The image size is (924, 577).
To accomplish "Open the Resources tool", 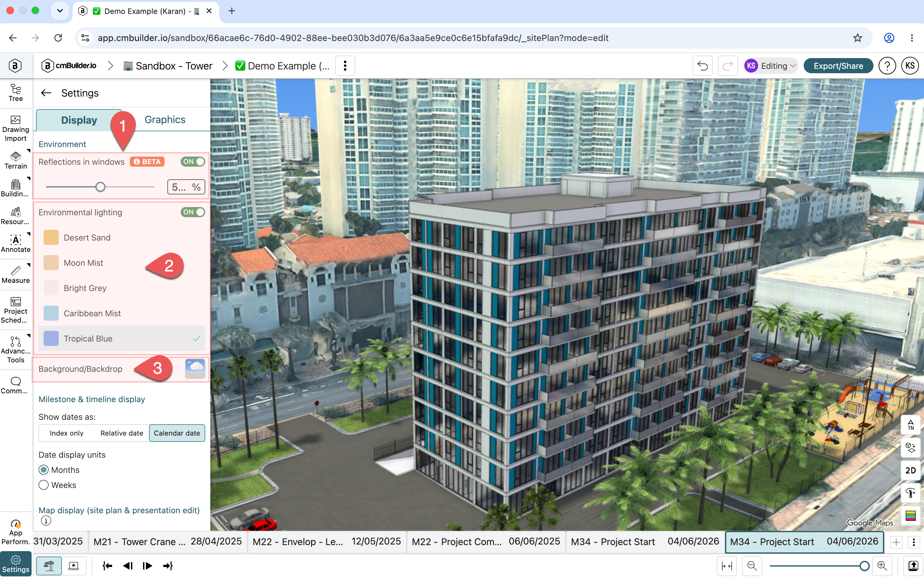I will point(16,216).
